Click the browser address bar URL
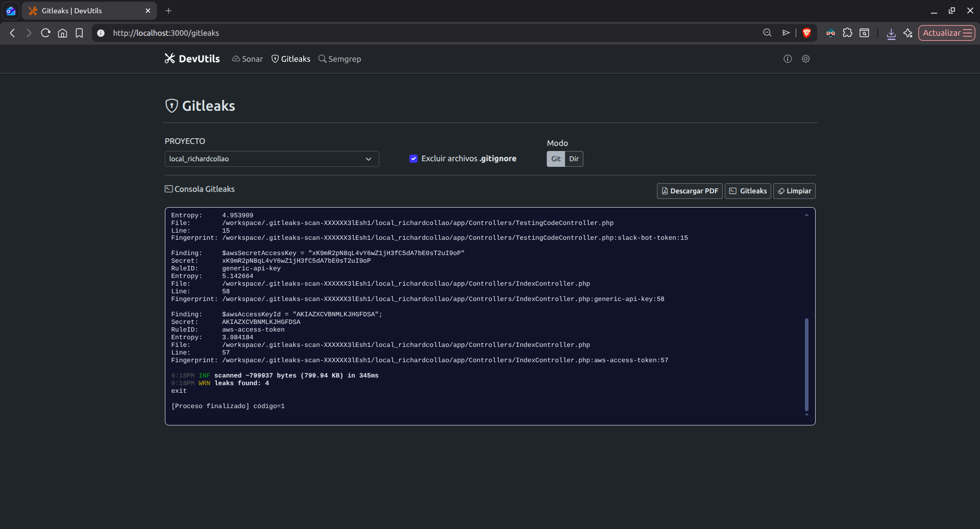This screenshot has width=980, height=529. [166, 33]
